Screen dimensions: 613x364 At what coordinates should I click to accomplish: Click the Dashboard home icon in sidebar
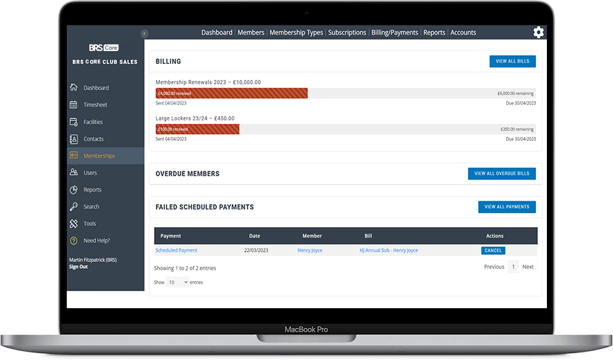(74, 88)
